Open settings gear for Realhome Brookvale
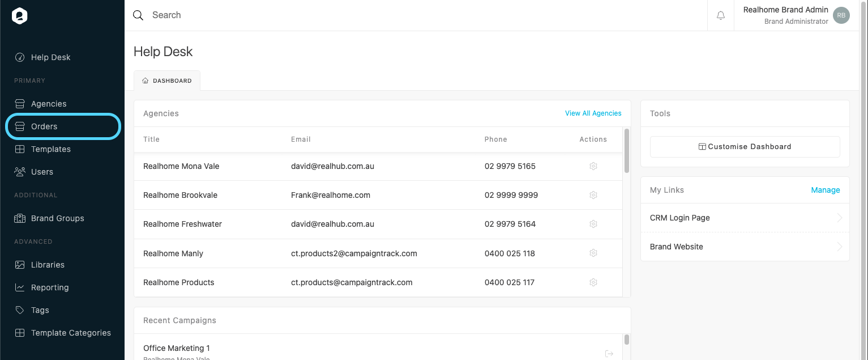Viewport: 868px width, 360px height. click(x=593, y=195)
